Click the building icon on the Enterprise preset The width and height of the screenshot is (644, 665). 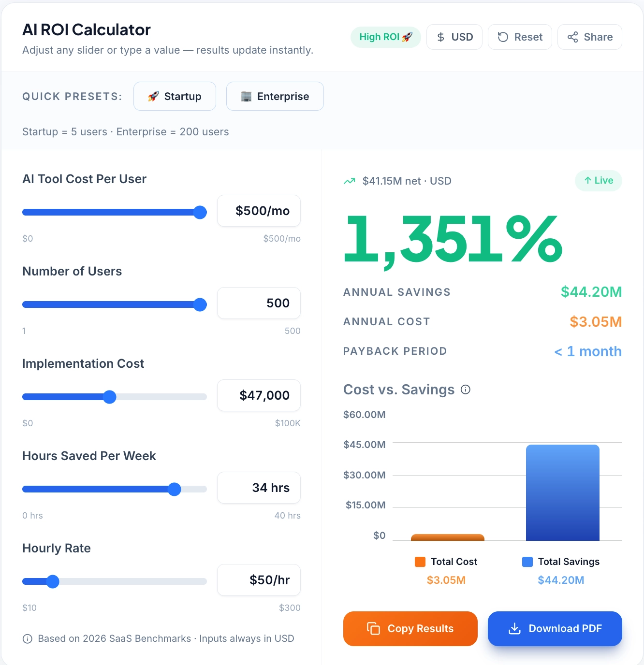click(x=246, y=96)
